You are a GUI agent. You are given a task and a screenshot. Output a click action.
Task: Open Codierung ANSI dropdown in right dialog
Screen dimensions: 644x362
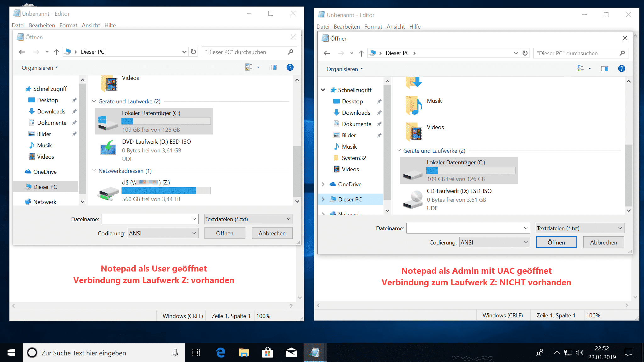point(495,242)
